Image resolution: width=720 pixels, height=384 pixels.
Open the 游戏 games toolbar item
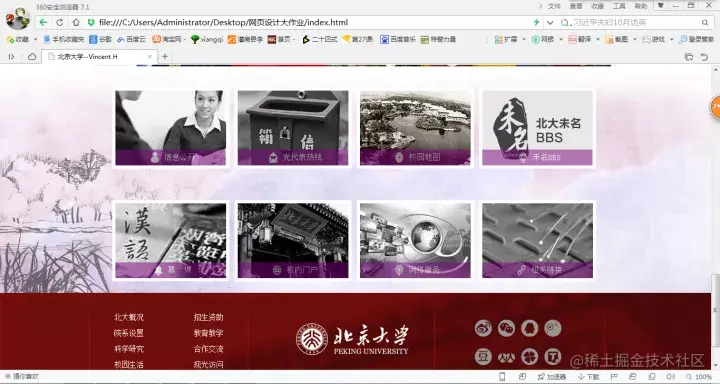653,40
